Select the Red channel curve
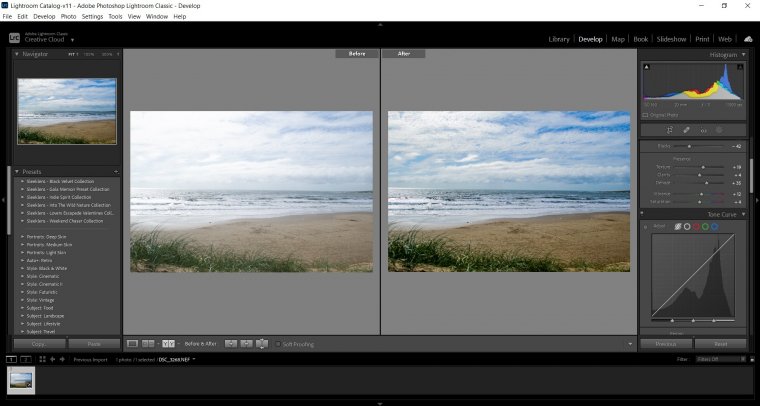760x406 pixels. 697,226
